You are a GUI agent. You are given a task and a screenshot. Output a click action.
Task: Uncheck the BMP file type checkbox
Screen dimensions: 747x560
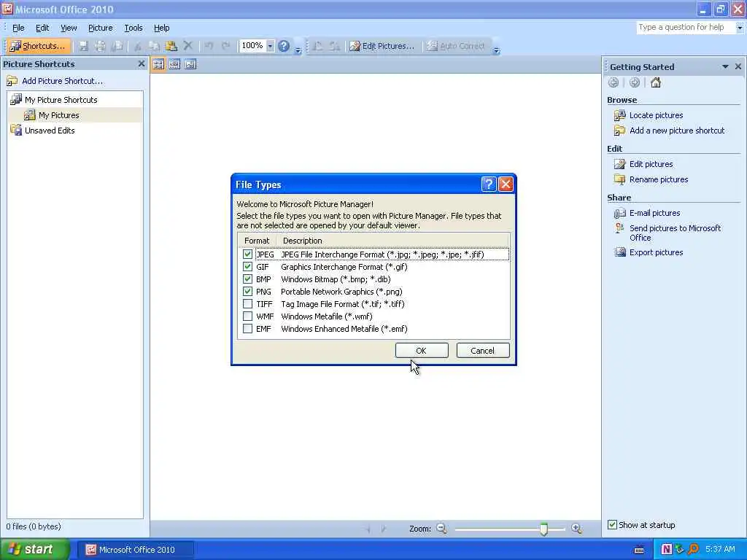coord(247,279)
